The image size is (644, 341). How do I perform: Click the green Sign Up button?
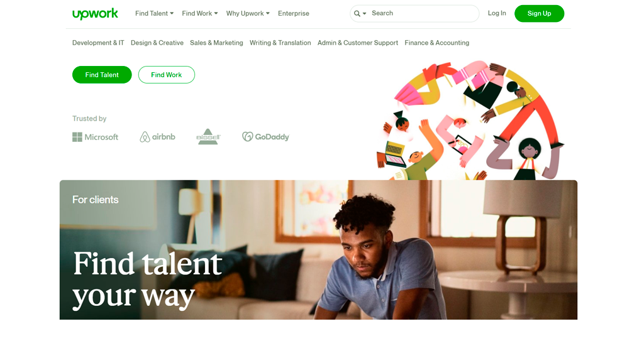pos(539,14)
